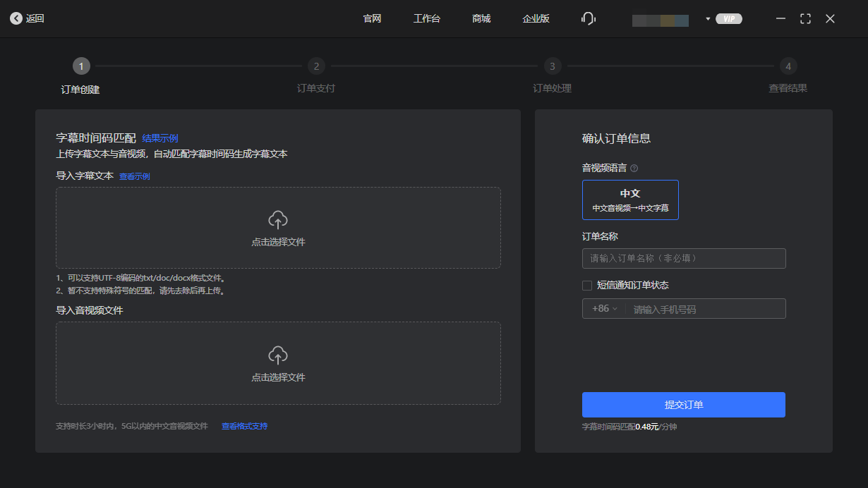Click help icon next to 音视频语言
Screen dimensions: 868x488
[634, 169]
